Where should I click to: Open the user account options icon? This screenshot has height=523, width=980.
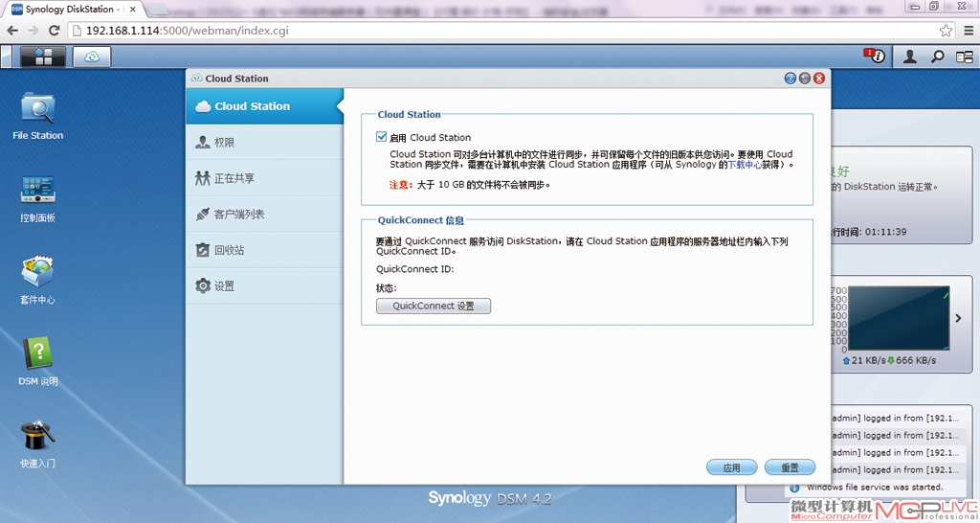[x=910, y=57]
